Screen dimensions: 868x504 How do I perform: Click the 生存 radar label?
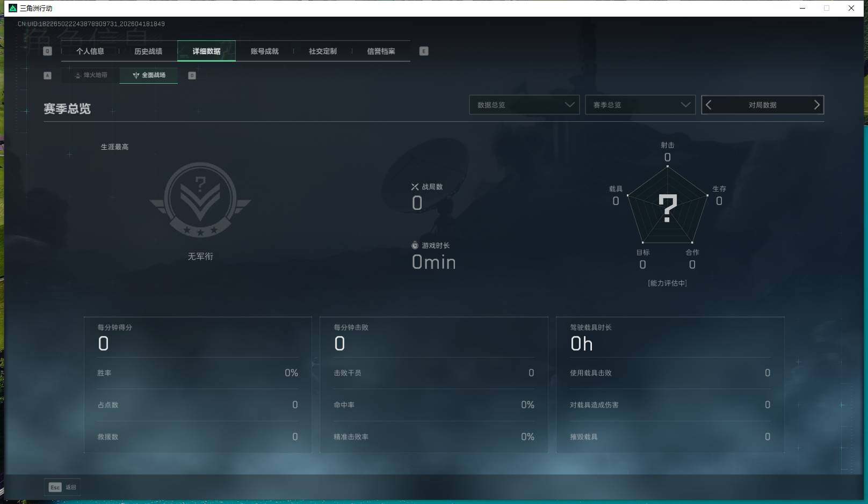[x=719, y=189]
